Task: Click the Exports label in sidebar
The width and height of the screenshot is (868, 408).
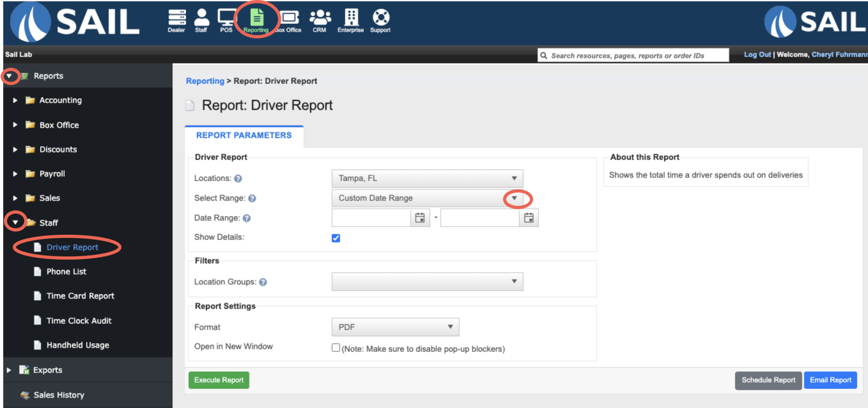Action: (48, 370)
